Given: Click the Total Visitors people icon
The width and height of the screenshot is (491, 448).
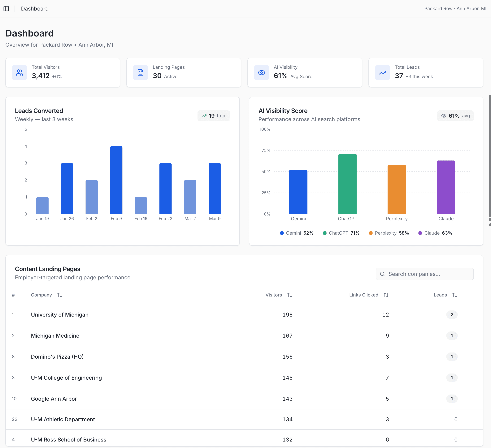Looking at the screenshot, I should (x=20, y=73).
